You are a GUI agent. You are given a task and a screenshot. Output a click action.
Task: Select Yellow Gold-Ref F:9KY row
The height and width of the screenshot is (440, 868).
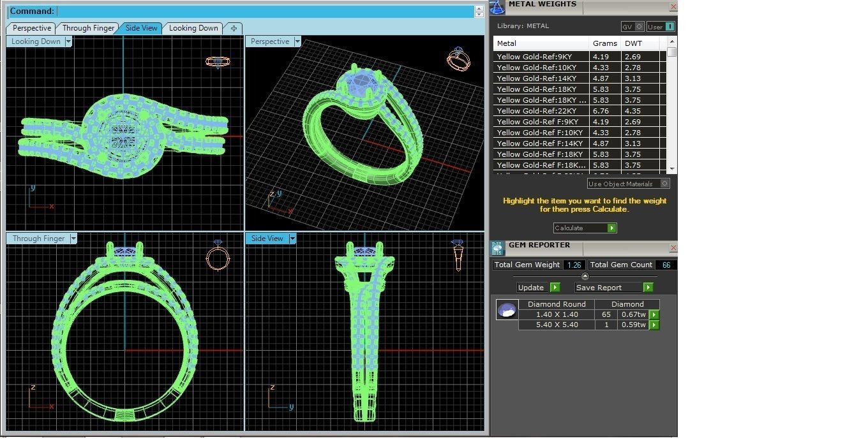(580, 122)
